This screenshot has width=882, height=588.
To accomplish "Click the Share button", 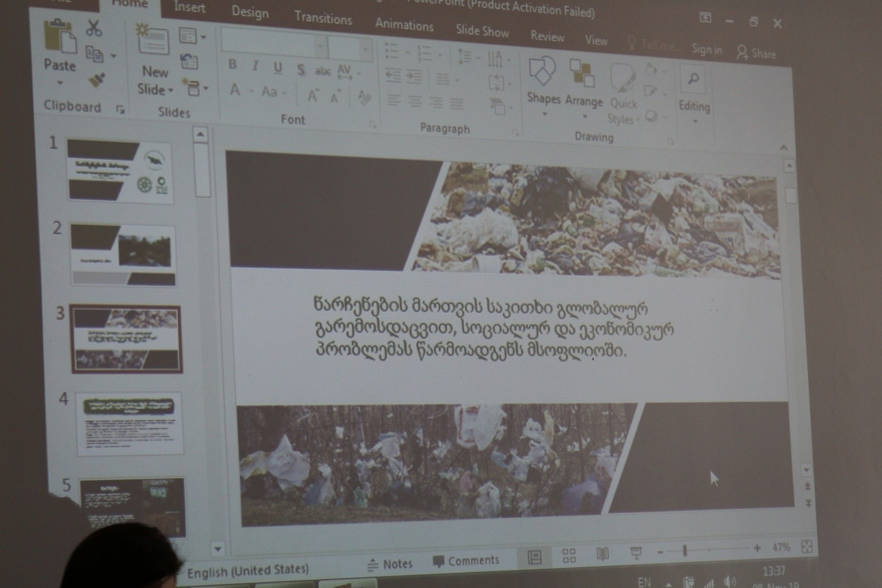I will click(756, 53).
